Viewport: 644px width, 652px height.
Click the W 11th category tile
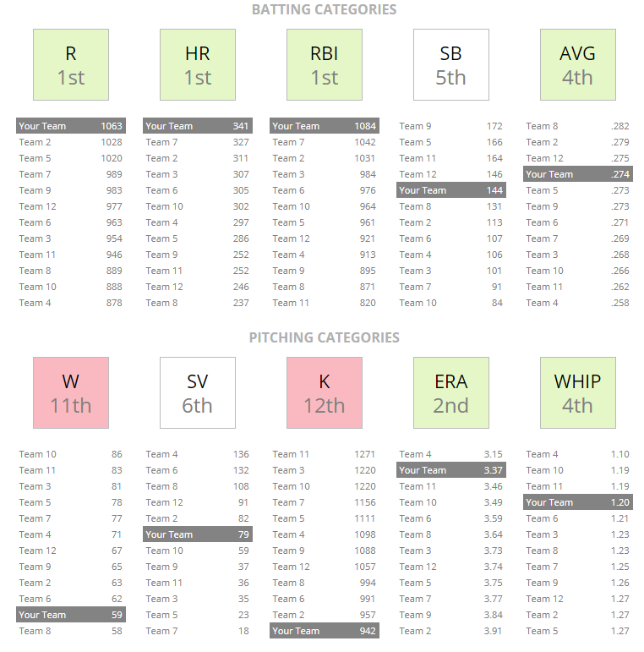click(71, 393)
